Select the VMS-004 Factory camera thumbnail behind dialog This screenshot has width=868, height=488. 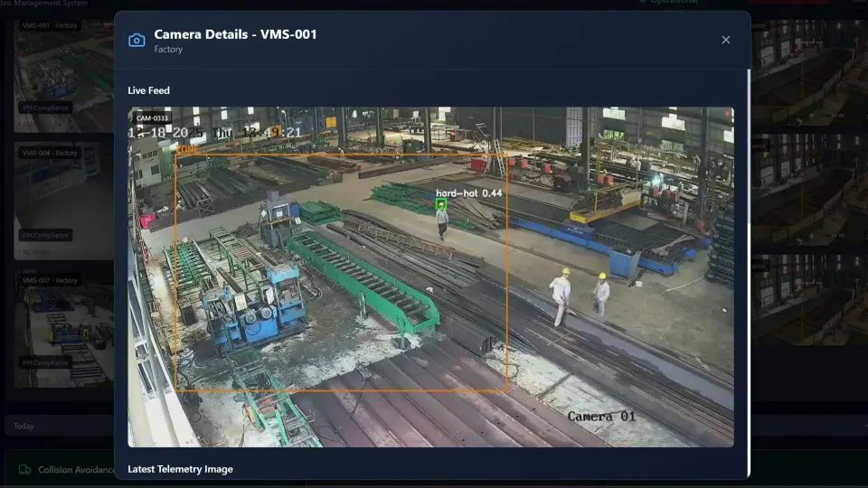point(63,201)
